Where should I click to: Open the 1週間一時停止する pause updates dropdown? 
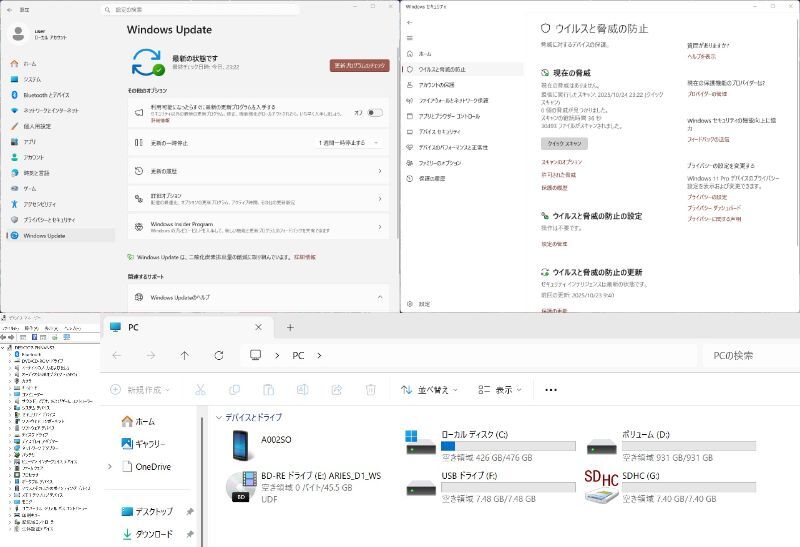pyautogui.click(x=349, y=143)
